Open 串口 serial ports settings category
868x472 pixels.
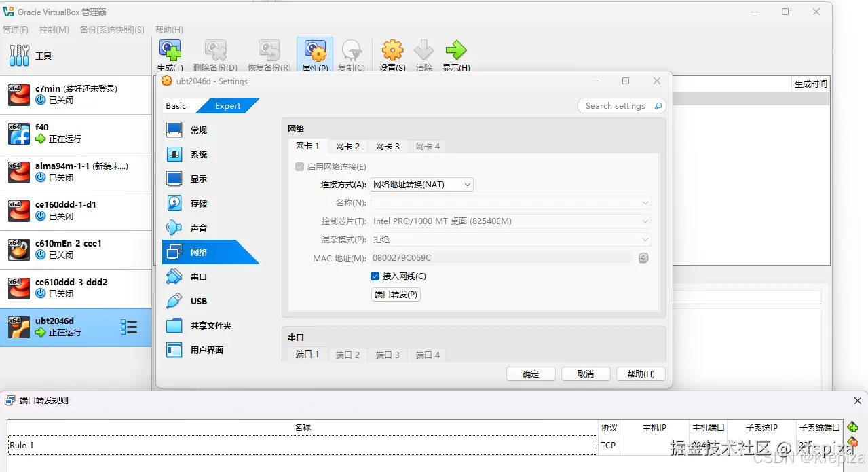point(210,276)
